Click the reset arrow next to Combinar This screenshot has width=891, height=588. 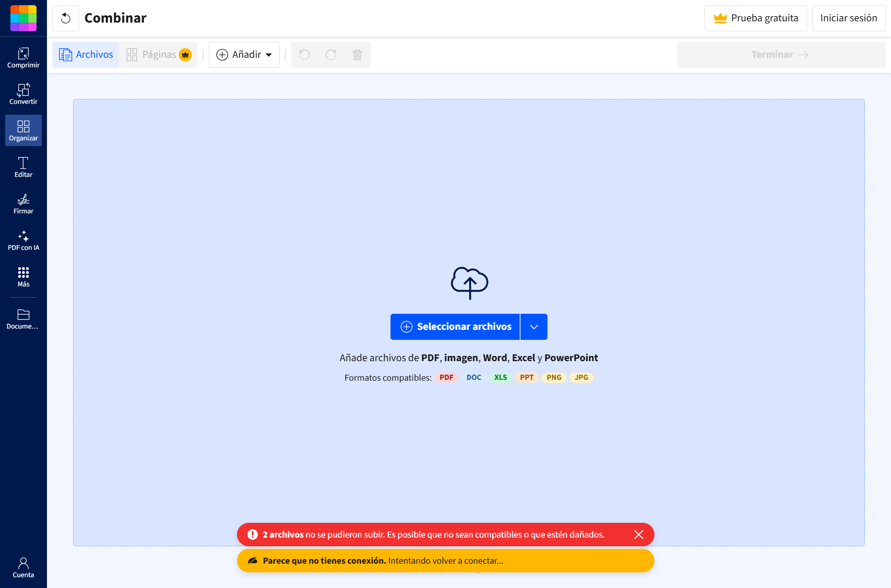(66, 18)
